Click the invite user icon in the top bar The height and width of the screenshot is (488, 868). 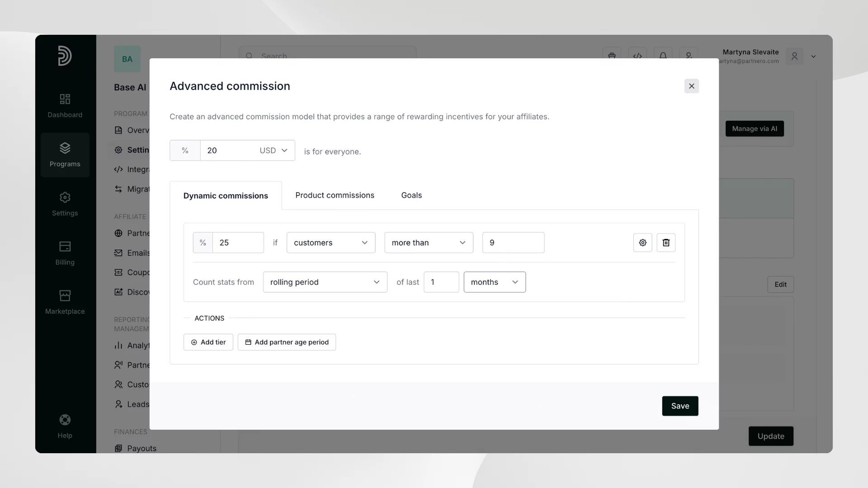[688, 55]
